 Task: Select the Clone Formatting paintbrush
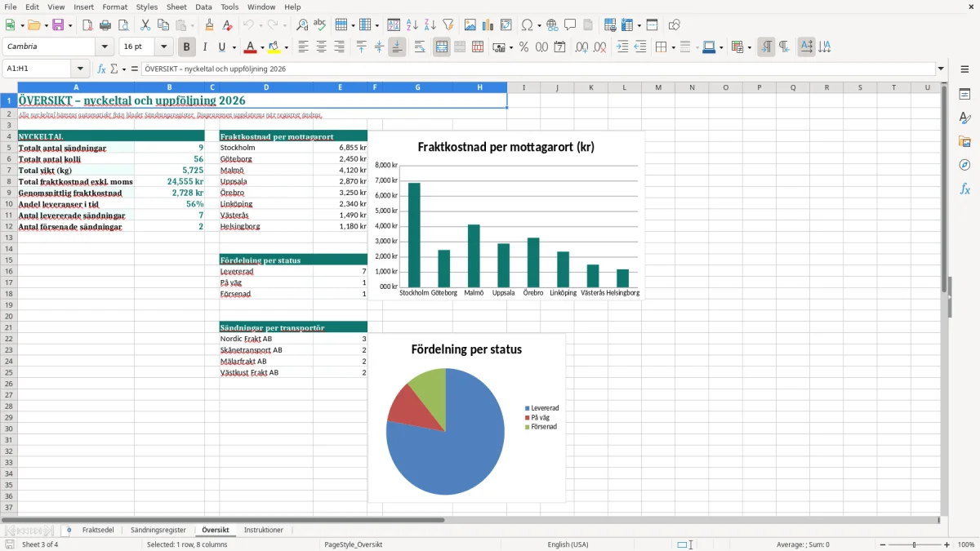[x=209, y=25]
